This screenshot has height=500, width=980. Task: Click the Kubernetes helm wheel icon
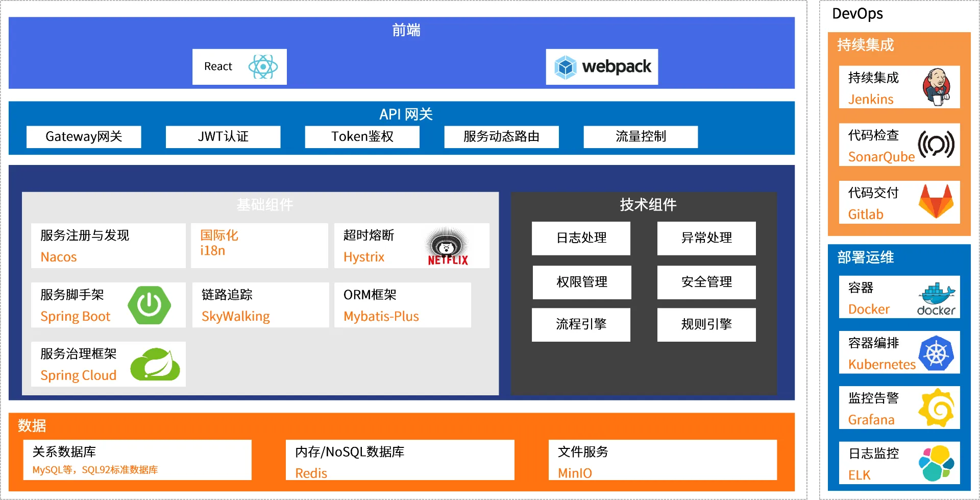(x=936, y=353)
